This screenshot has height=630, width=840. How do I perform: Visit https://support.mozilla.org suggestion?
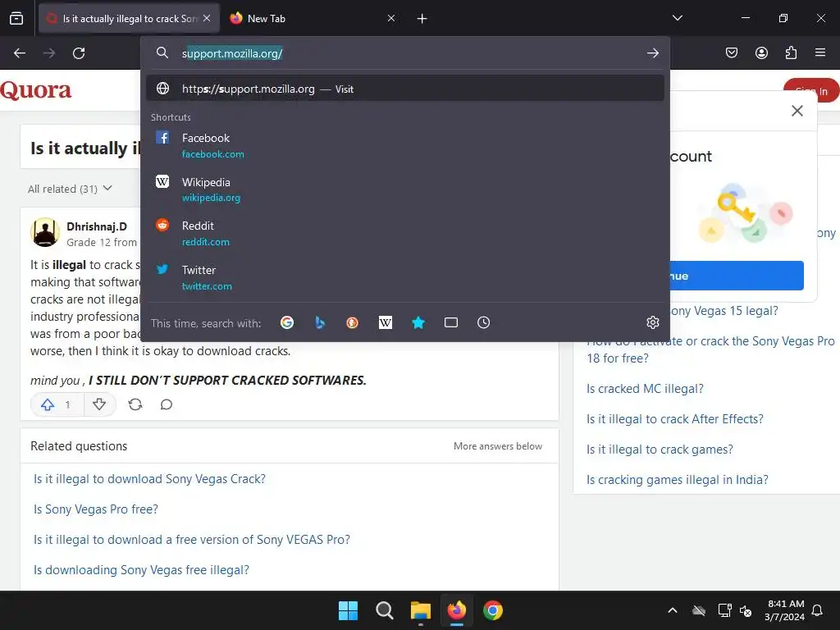405,89
